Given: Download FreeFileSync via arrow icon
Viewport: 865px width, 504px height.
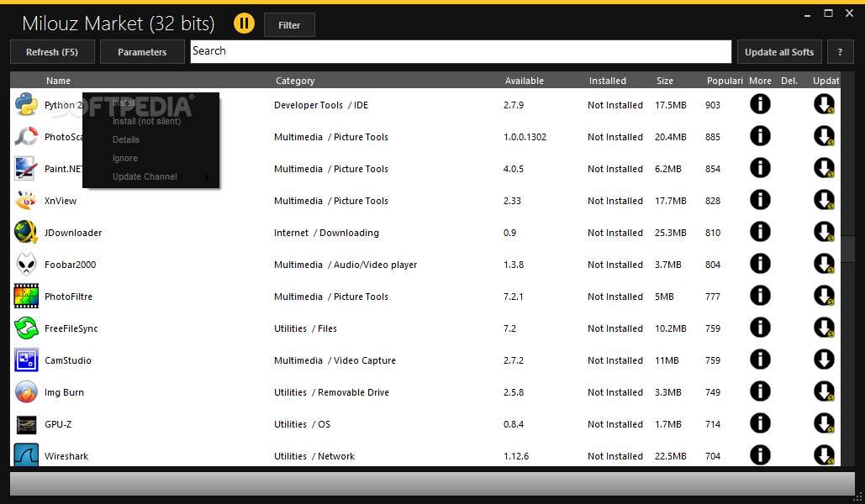Looking at the screenshot, I should 824,328.
